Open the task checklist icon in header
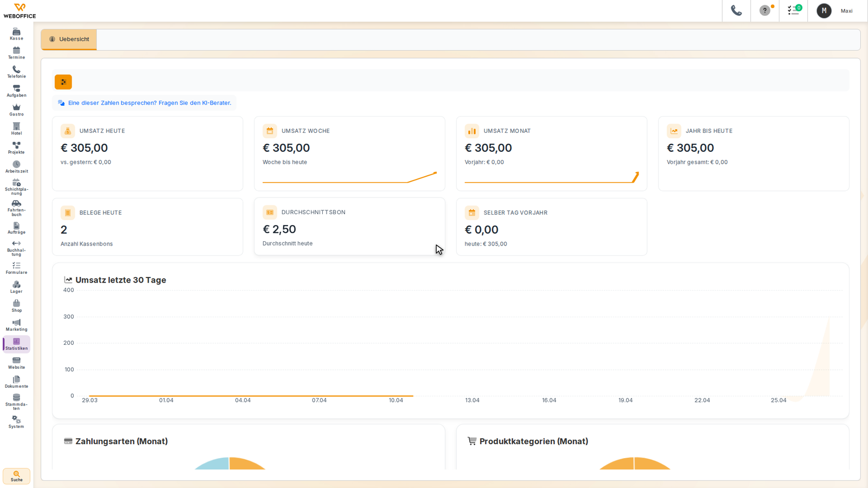This screenshot has width=868, height=488. pos(794,11)
